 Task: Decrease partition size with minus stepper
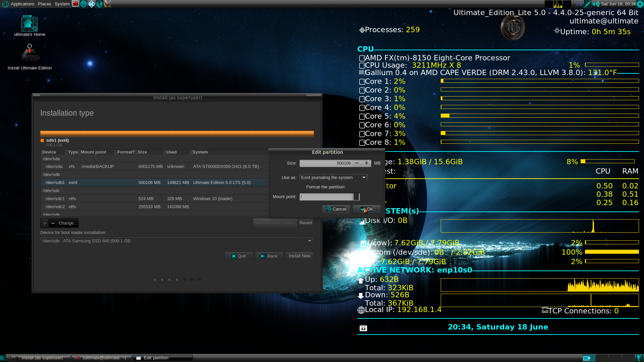[x=357, y=163]
